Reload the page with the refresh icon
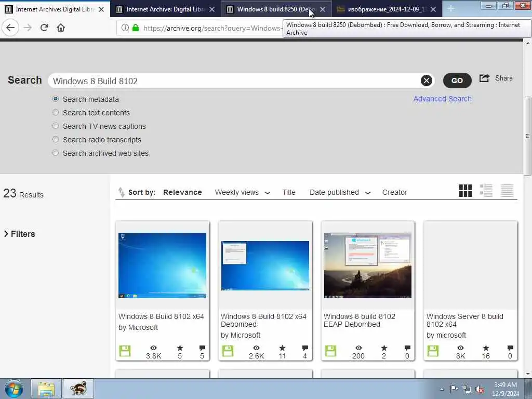 (x=44, y=28)
